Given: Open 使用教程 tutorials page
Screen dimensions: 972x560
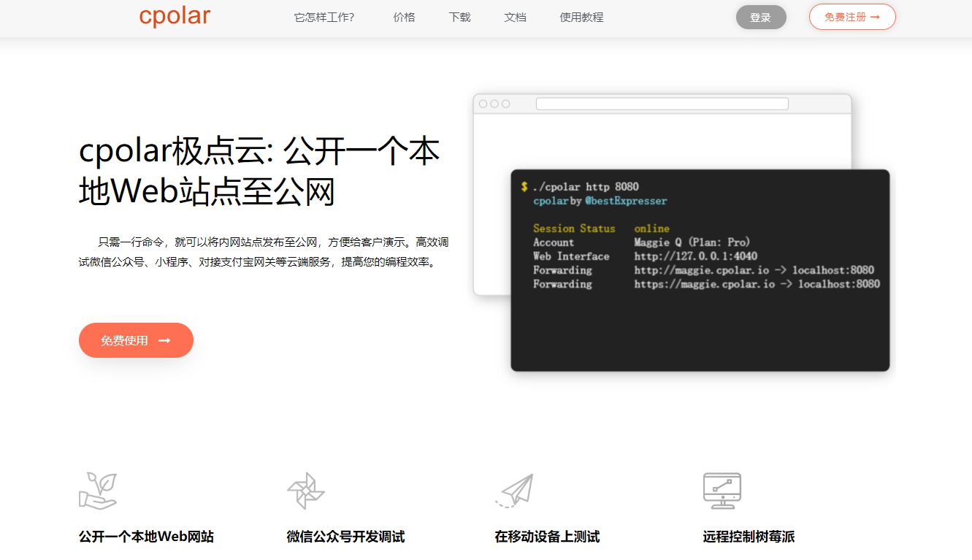Looking at the screenshot, I should click(581, 18).
